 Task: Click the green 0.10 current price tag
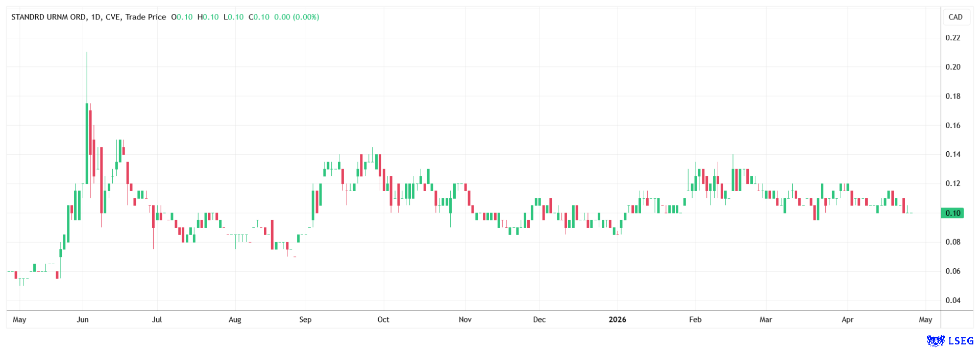[952, 213]
